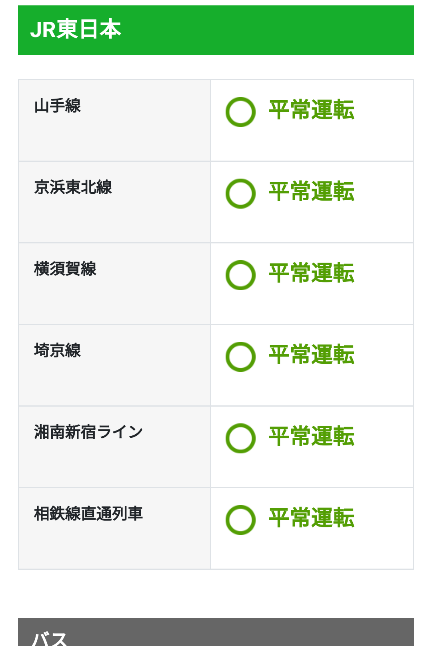Image resolution: width=430 pixels, height=646 pixels.
Task: Click 平常運転 status text for 湘南新宿ライン
Action: pos(311,436)
